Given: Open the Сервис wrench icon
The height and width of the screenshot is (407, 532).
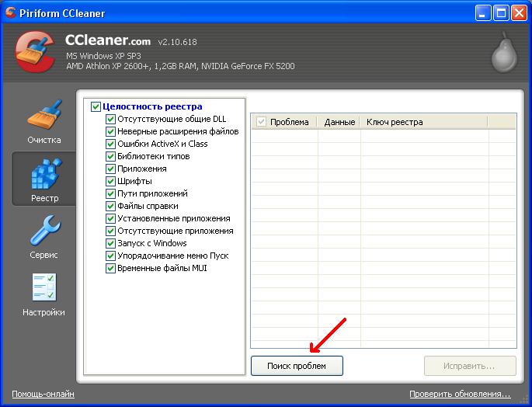Looking at the screenshot, I should [44, 231].
